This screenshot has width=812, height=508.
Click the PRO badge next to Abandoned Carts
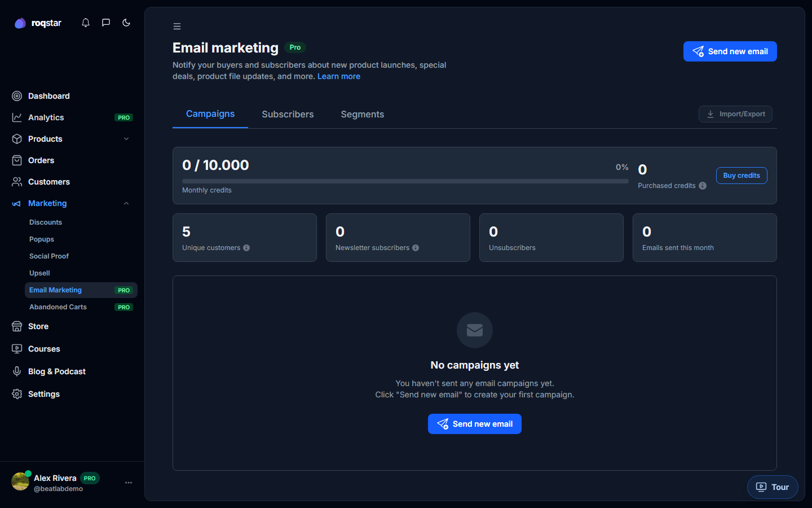[x=124, y=307]
